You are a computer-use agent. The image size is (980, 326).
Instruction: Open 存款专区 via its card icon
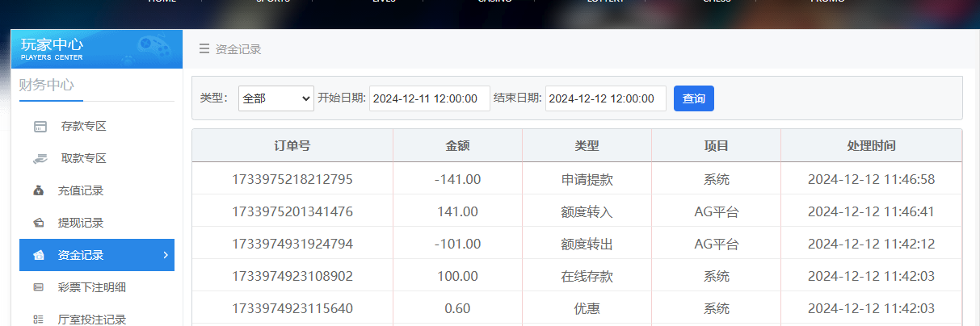pyautogui.click(x=40, y=127)
